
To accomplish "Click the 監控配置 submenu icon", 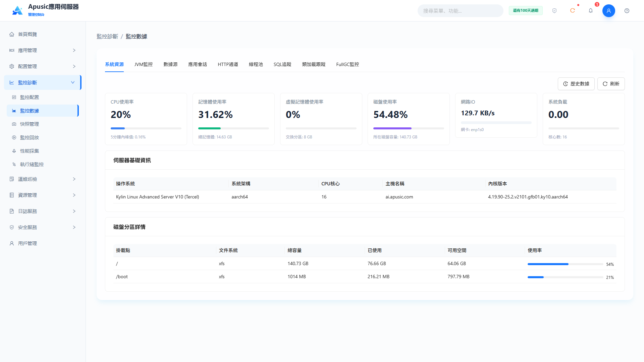I will tap(14, 97).
